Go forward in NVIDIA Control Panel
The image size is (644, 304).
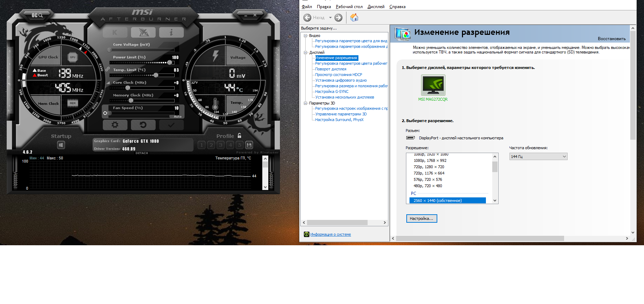point(338,18)
